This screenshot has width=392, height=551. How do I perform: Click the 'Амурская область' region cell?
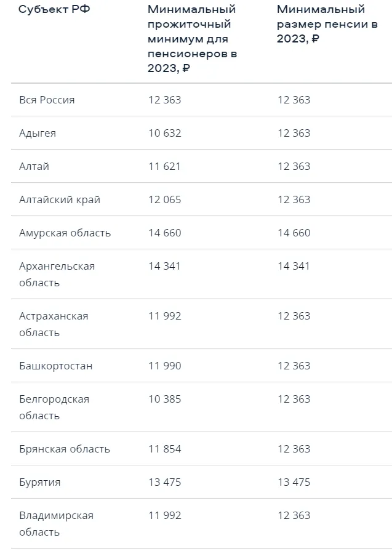[65, 233]
